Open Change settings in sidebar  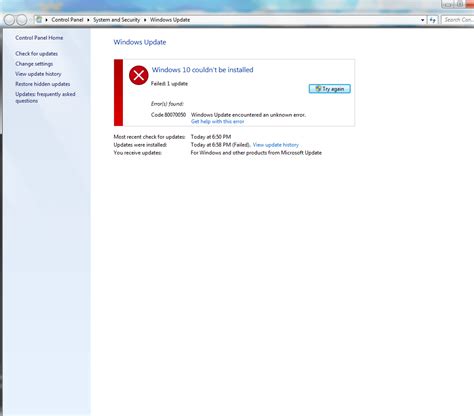click(34, 64)
